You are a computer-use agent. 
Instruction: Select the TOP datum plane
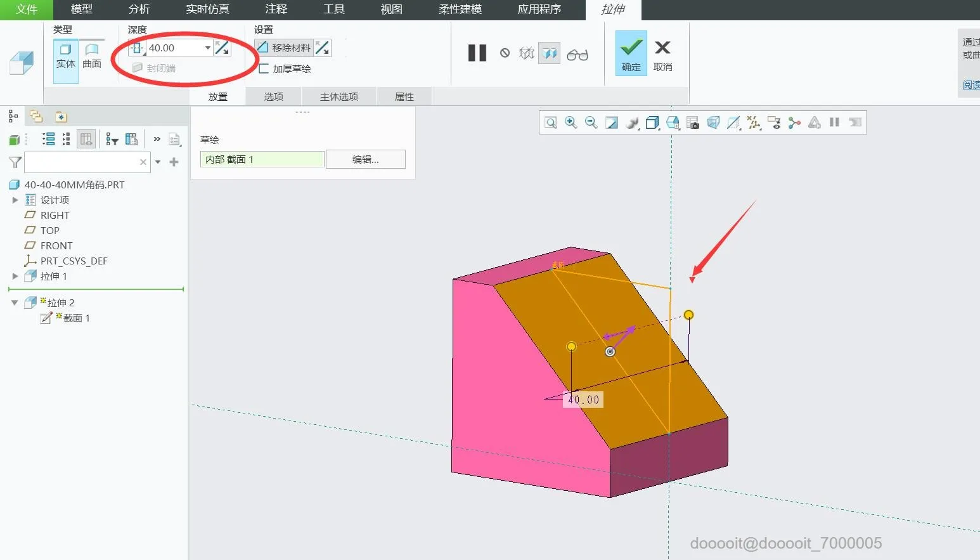pos(50,230)
